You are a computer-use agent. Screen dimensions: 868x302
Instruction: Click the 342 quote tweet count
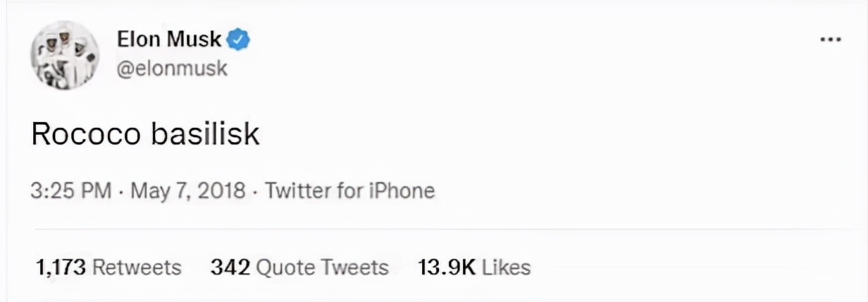(x=229, y=267)
